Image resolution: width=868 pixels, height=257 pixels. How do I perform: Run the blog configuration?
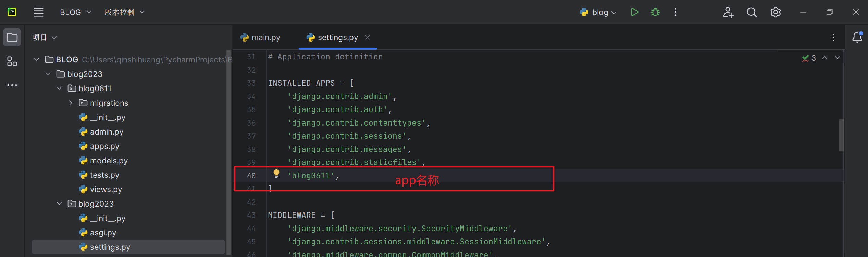click(x=634, y=12)
